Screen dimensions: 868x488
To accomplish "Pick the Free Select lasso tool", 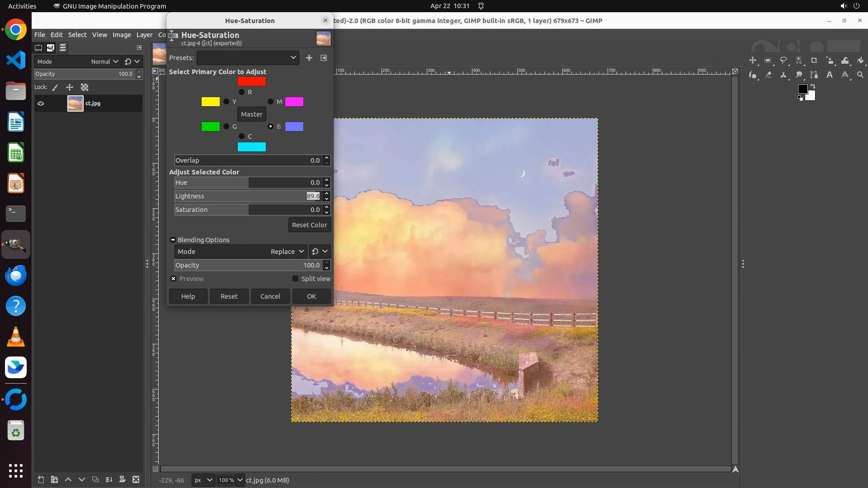I will (783, 61).
